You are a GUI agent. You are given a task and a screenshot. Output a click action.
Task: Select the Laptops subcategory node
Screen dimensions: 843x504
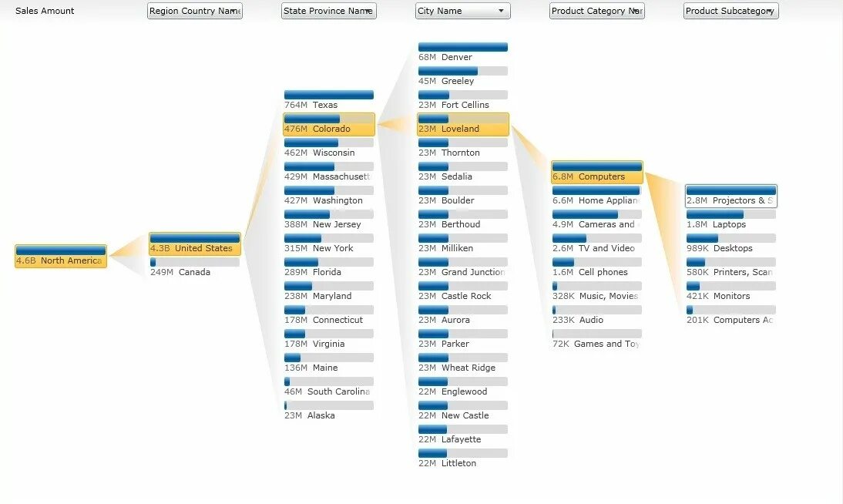pos(730,220)
